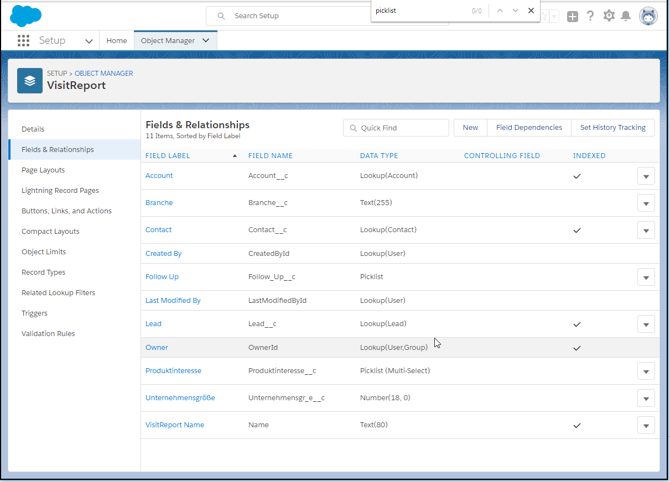Sort by CONTROLLING FIELD column header

click(502, 156)
